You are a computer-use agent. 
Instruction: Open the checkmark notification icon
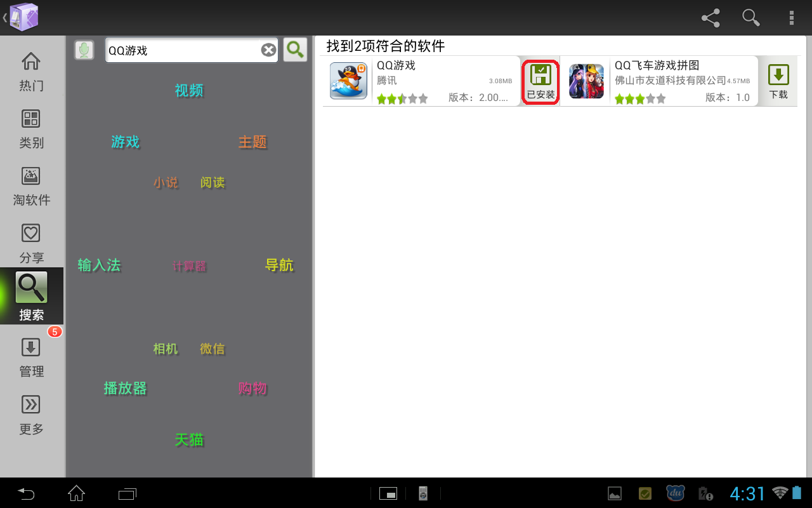(x=645, y=493)
